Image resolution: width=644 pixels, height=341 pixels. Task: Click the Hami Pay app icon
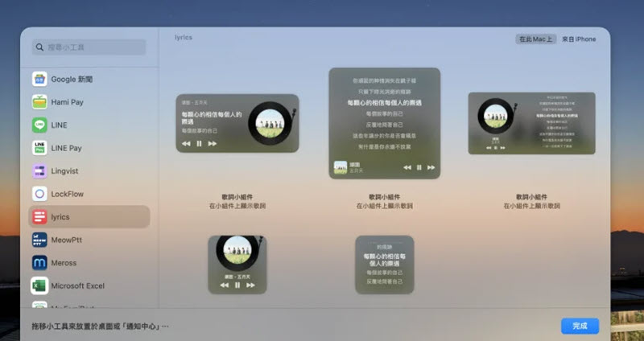[x=39, y=102]
